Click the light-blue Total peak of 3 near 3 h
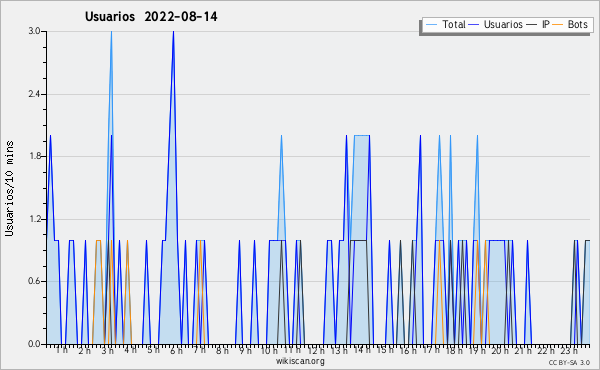Image resolution: width=600 pixels, height=370 pixels. tap(111, 32)
